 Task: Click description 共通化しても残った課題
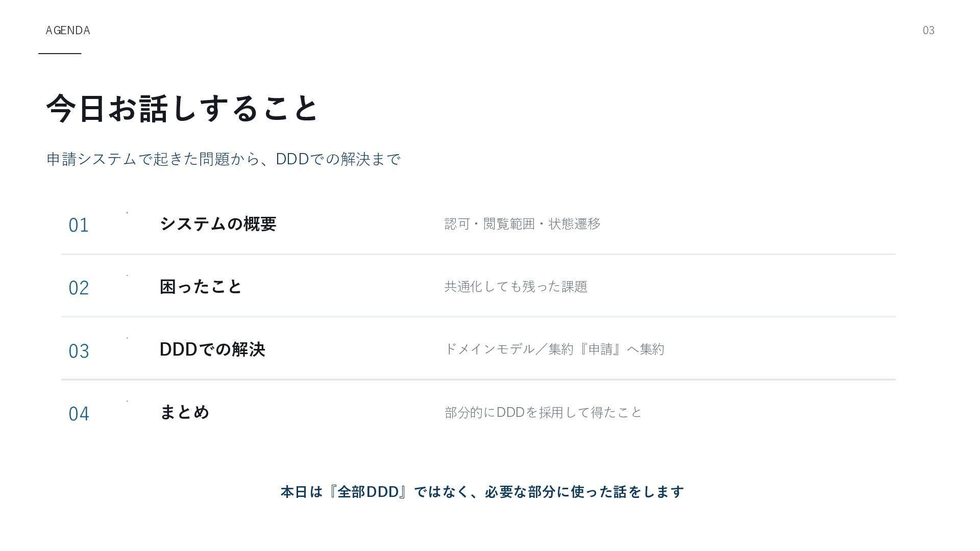(x=516, y=286)
